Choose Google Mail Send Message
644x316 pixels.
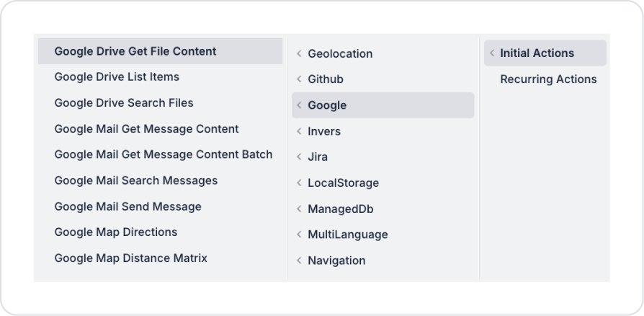coord(128,206)
